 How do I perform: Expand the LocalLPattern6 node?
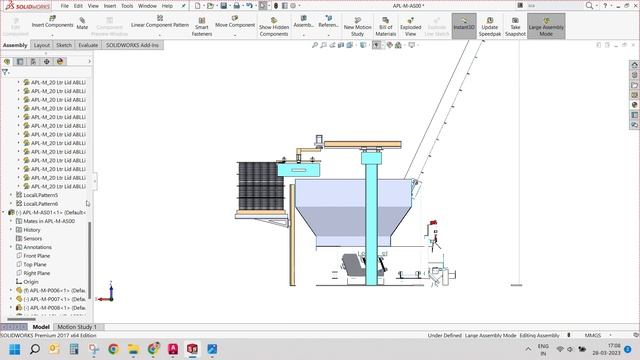(x=11, y=203)
